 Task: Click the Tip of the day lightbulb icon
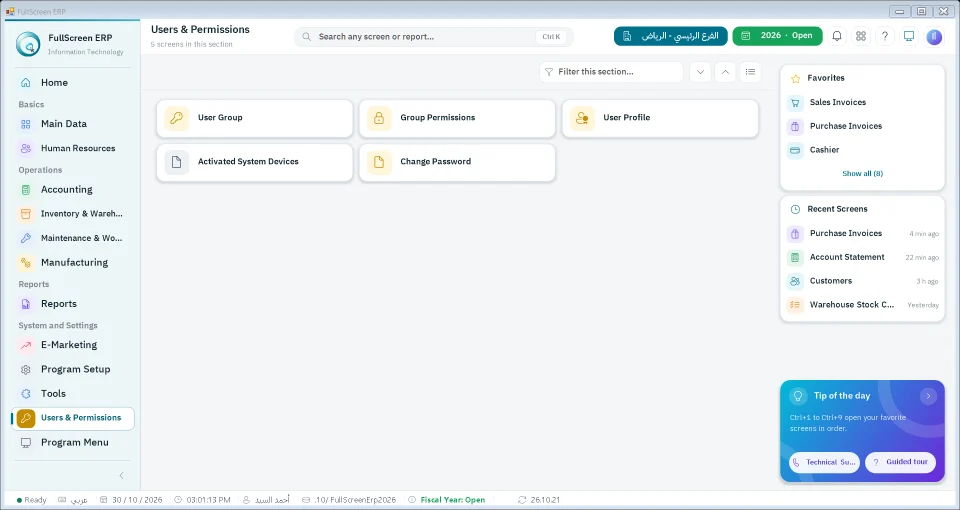pyautogui.click(x=797, y=396)
